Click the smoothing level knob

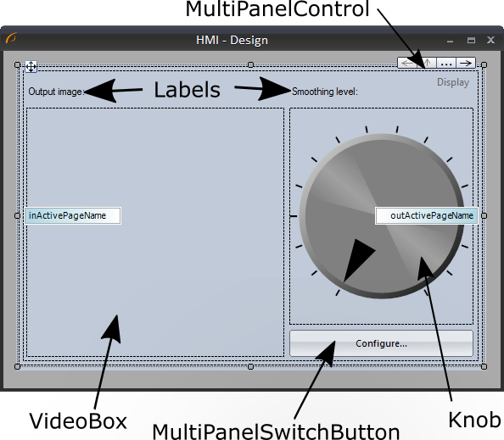pos(382,216)
